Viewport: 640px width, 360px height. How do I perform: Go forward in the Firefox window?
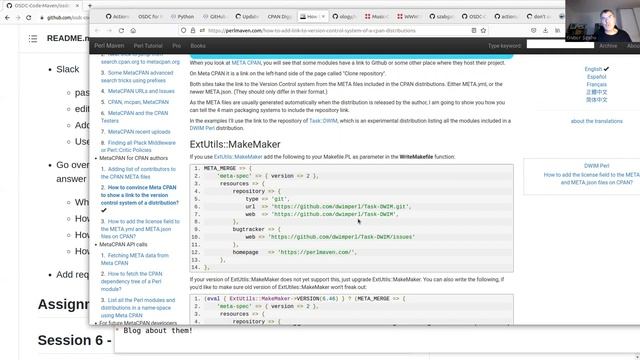pyautogui.click(x=109, y=31)
